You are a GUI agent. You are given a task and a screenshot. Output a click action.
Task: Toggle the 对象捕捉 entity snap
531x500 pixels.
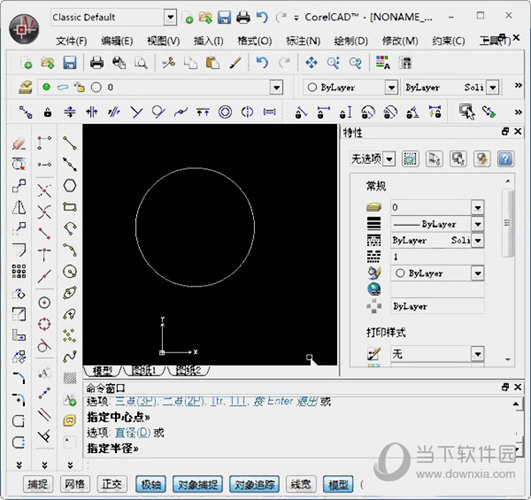(198, 484)
